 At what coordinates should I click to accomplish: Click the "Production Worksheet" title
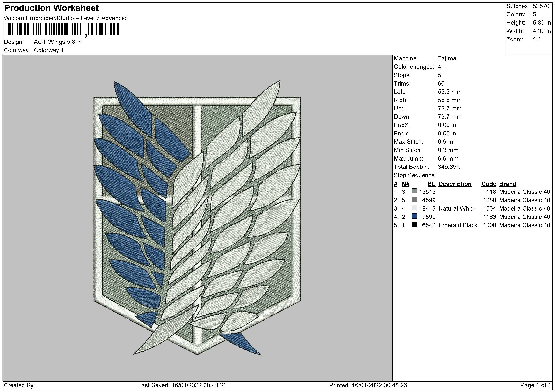[x=52, y=8]
